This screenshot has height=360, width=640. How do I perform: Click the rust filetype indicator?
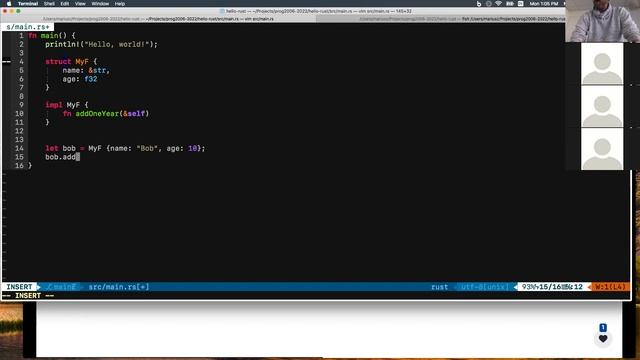pos(439,287)
